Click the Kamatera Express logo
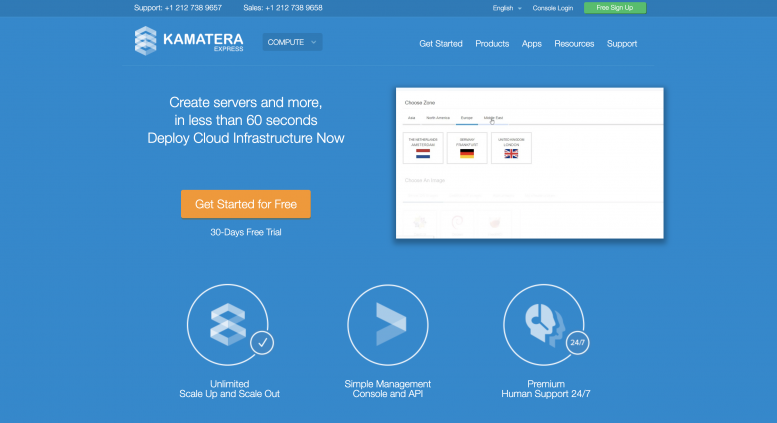This screenshot has height=423, width=777. (189, 41)
